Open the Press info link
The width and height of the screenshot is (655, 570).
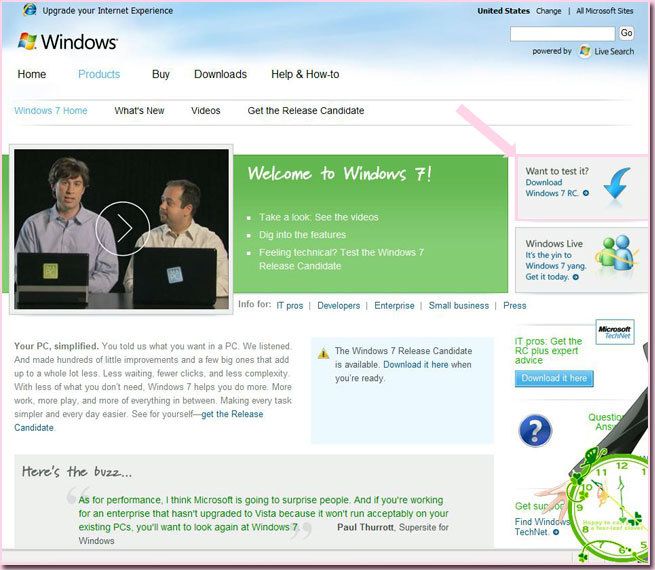(515, 306)
